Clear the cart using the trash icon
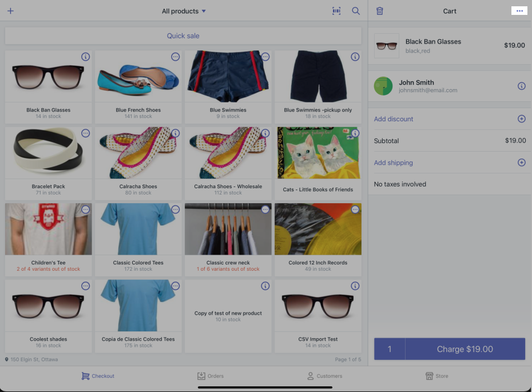Viewport: 532px width, 392px height. (379, 11)
